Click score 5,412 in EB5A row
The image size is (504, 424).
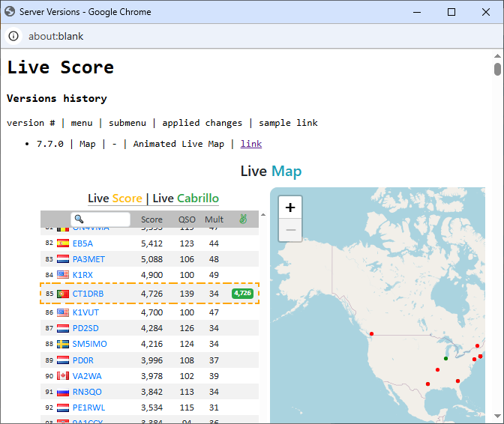[151, 243]
